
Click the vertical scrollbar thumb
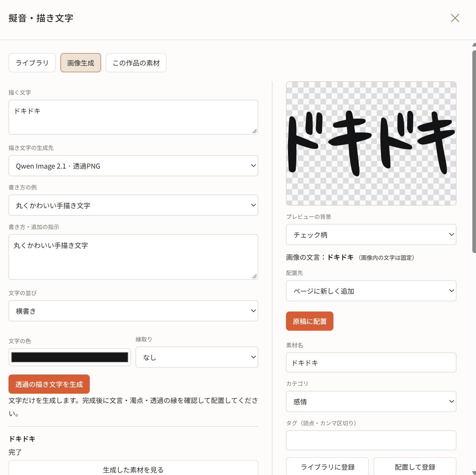[x=474, y=151]
